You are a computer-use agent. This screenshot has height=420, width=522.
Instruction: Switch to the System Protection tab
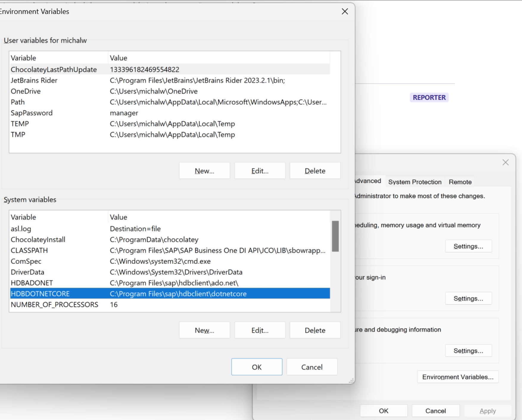415,182
